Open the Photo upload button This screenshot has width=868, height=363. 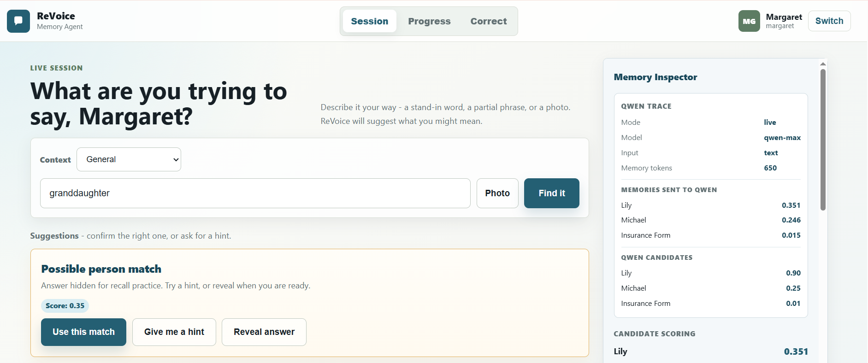coord(497,193)
